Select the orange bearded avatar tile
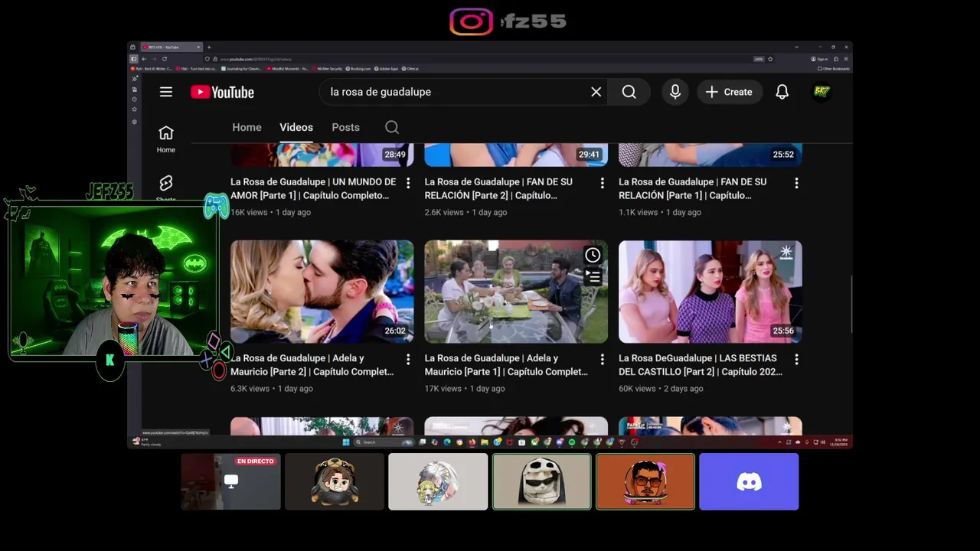The height and width of the screenshot is (551, 980). point(645,481)
